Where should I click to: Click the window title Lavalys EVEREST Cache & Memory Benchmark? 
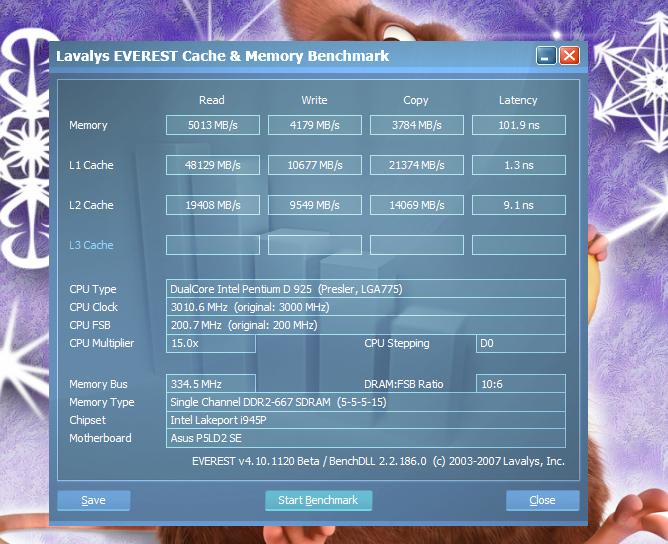coord(222,56)
